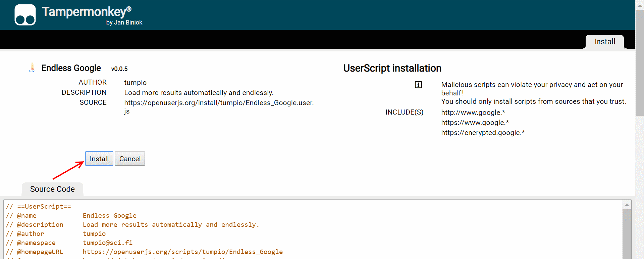Click the 'Tampermonkey' header title text

pyautogui.click(x=87, y=12)
